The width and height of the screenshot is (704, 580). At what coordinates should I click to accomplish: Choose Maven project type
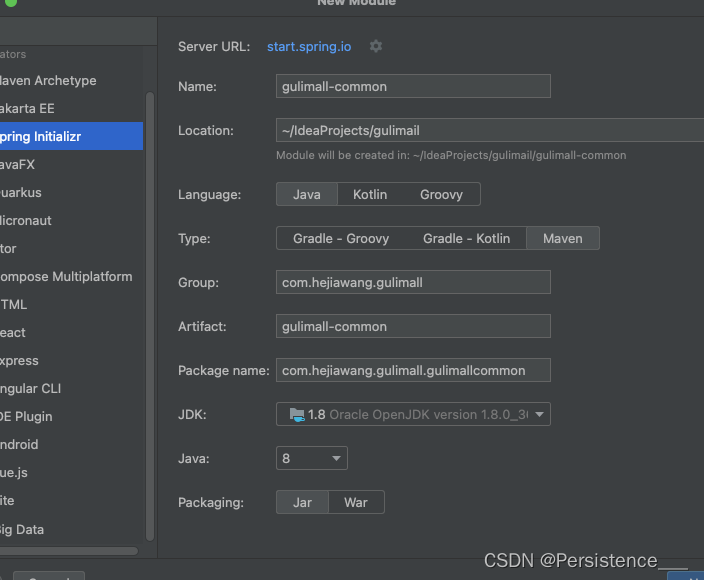pos(563,238)
